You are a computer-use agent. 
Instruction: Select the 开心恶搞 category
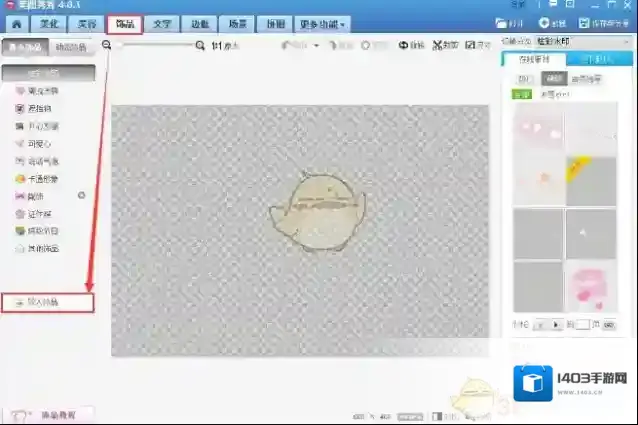pos(37,126)
